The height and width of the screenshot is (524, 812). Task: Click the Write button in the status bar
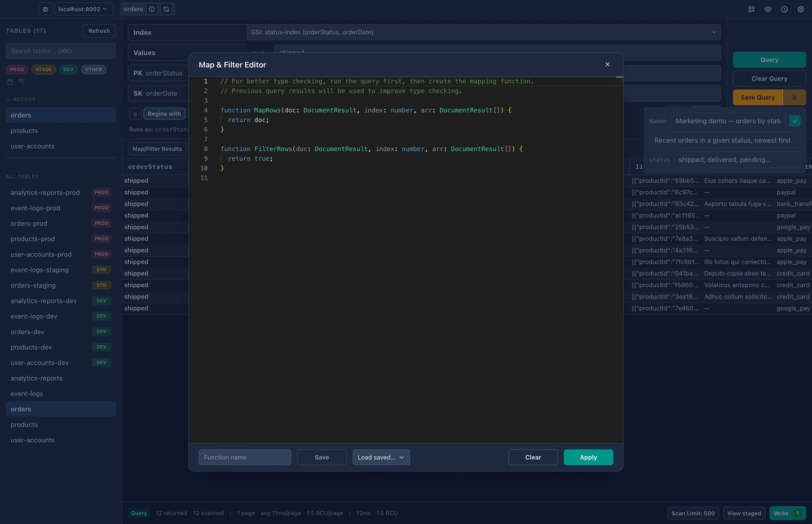(x=788, y=513)
